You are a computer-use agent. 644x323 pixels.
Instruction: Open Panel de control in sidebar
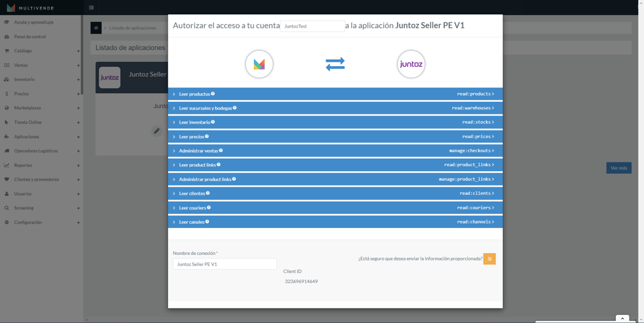coord(30,37)
